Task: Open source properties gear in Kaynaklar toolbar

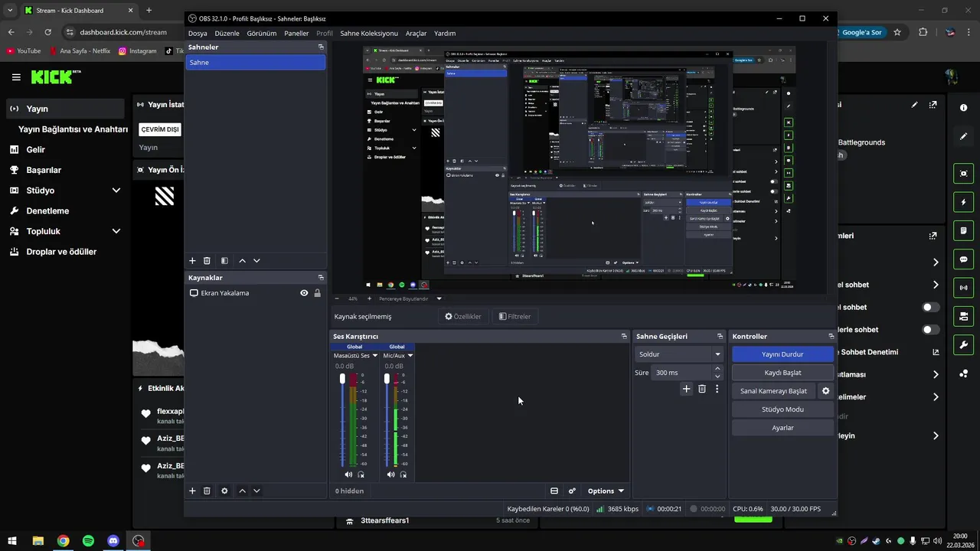Action: [x=224, y=491]
